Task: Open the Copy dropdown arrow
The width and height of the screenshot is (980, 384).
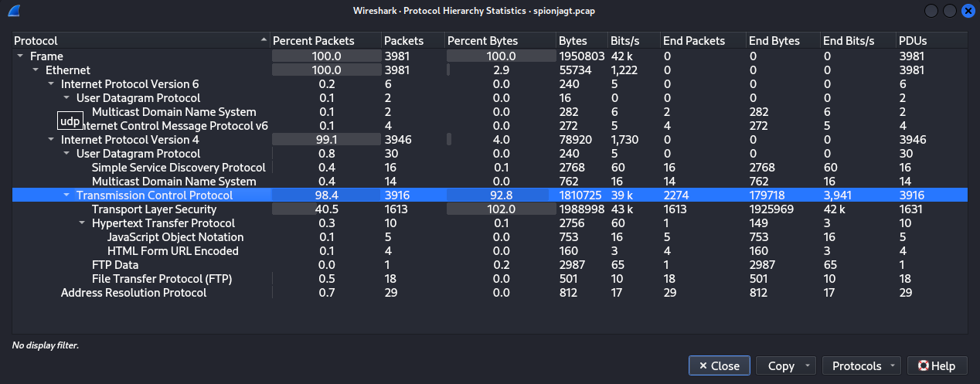Action: (808, 366)
